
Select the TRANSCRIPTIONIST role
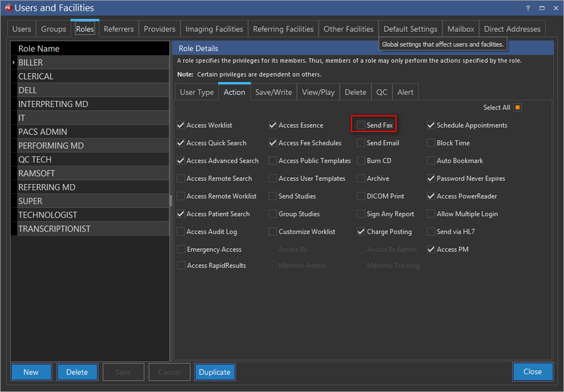[55, 229]
